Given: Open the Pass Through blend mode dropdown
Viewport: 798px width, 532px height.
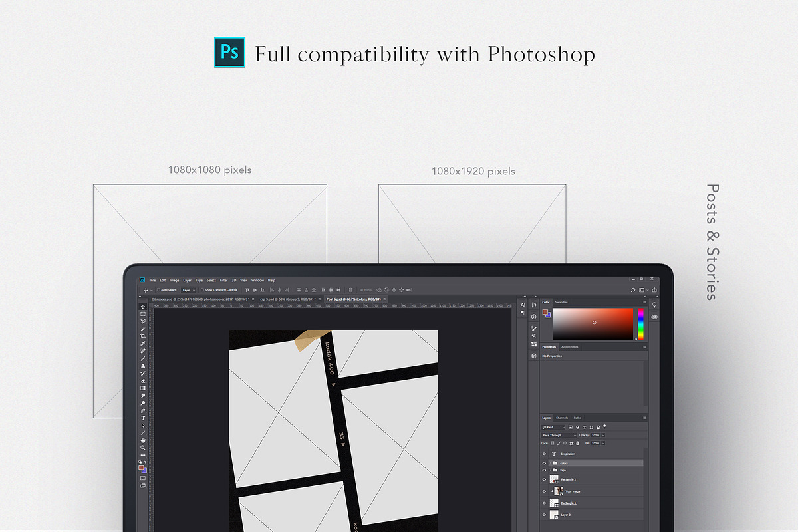Looking at the screenshot, I should 559,435.
